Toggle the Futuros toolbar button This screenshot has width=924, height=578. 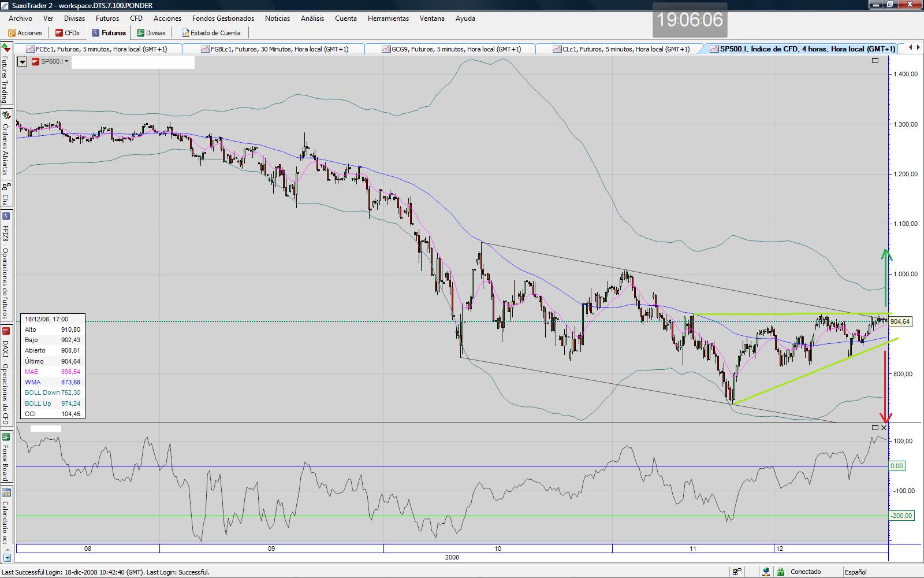point(109,33)
